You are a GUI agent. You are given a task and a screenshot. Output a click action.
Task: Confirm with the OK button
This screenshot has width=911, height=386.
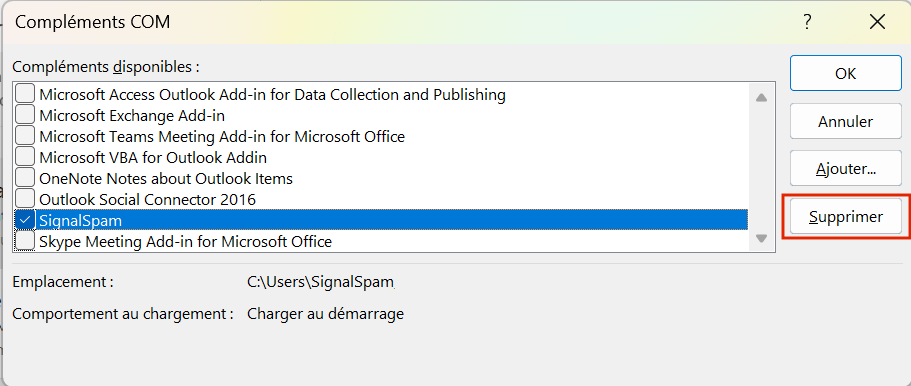pos(846,73)
